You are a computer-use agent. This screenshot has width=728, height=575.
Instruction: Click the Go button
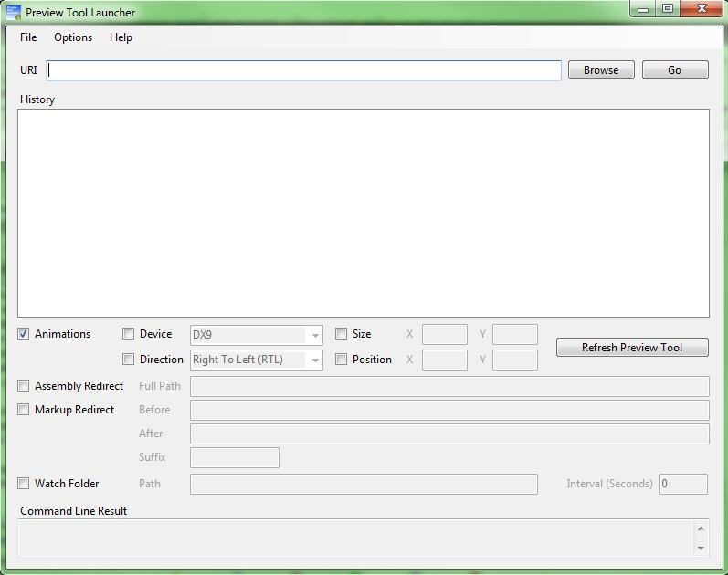click(675, 70)
